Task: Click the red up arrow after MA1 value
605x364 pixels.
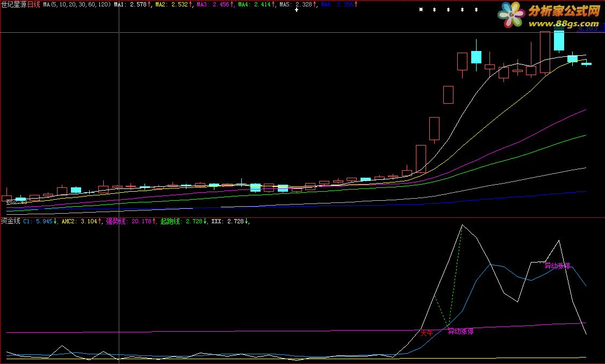Action: tap(149, 5)
